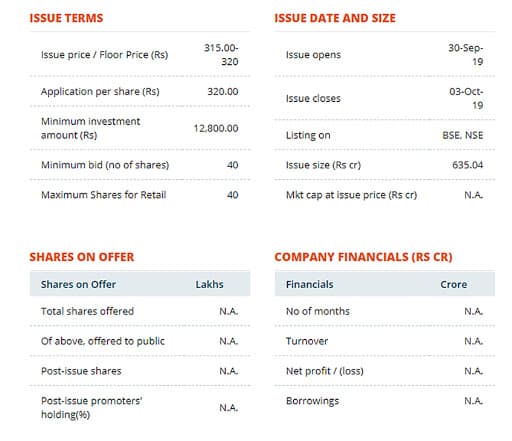Click the Crore column header

(453, 284)
